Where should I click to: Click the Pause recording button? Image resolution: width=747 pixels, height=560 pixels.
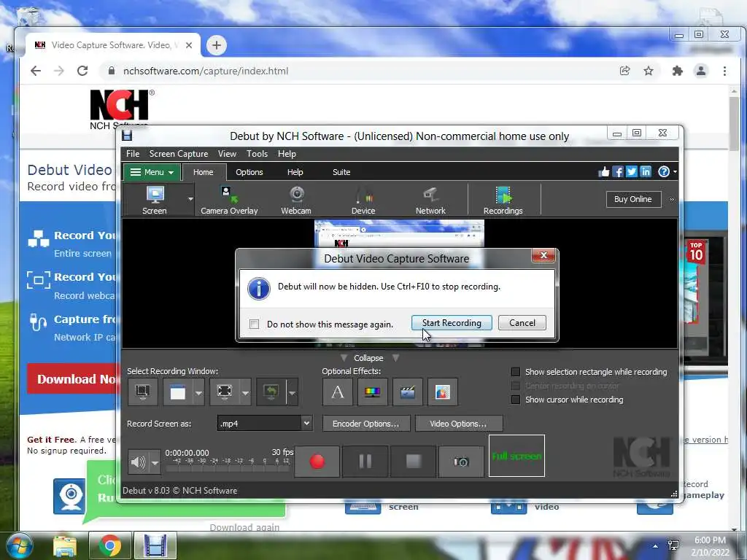point(365,461)
